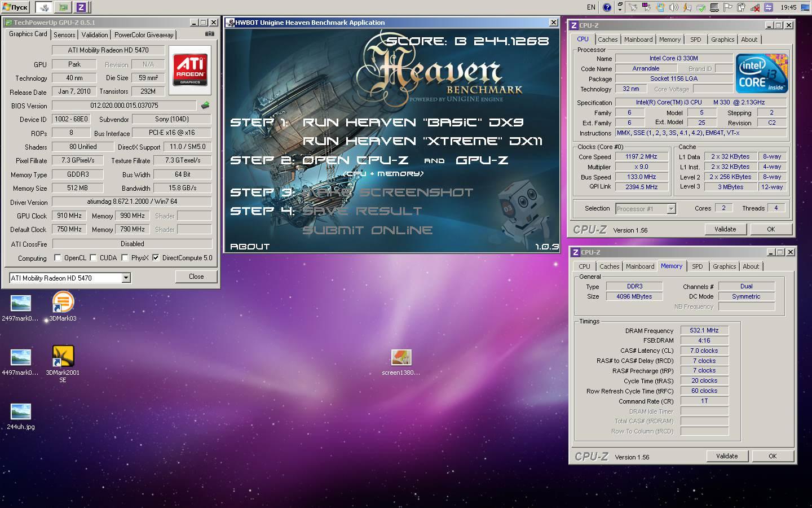Image resolution: width=812 pixels, height=508 pixels.
Task: Enable the CUDA checkbox in GPU-Z
Action: click(x=93, y=258)
